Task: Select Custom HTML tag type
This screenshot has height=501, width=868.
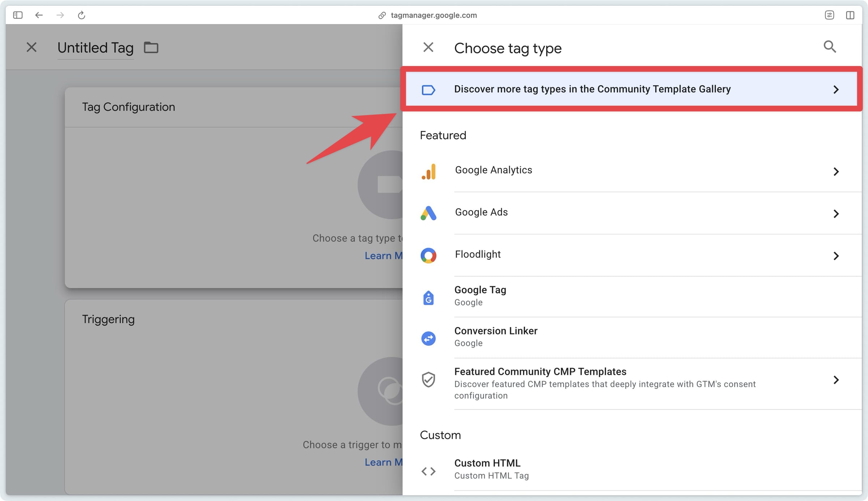Action: coord(632,469)
